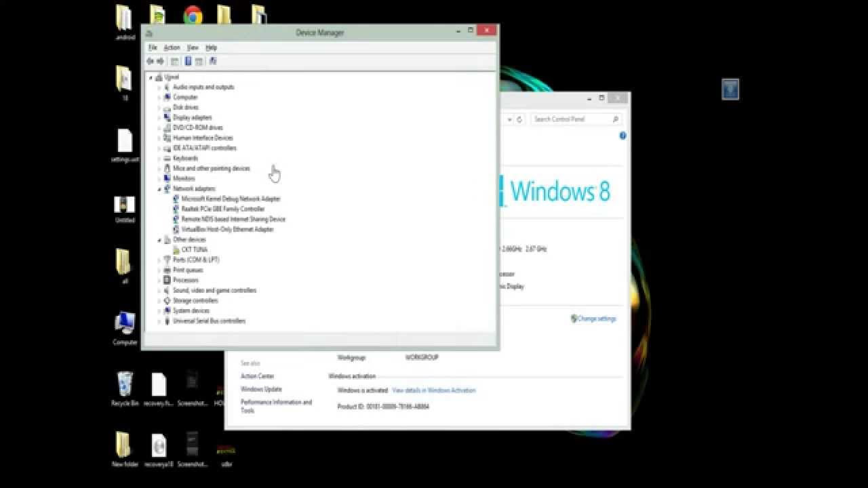Open the Action Center link
868x488 pixels.
[258, 376]
